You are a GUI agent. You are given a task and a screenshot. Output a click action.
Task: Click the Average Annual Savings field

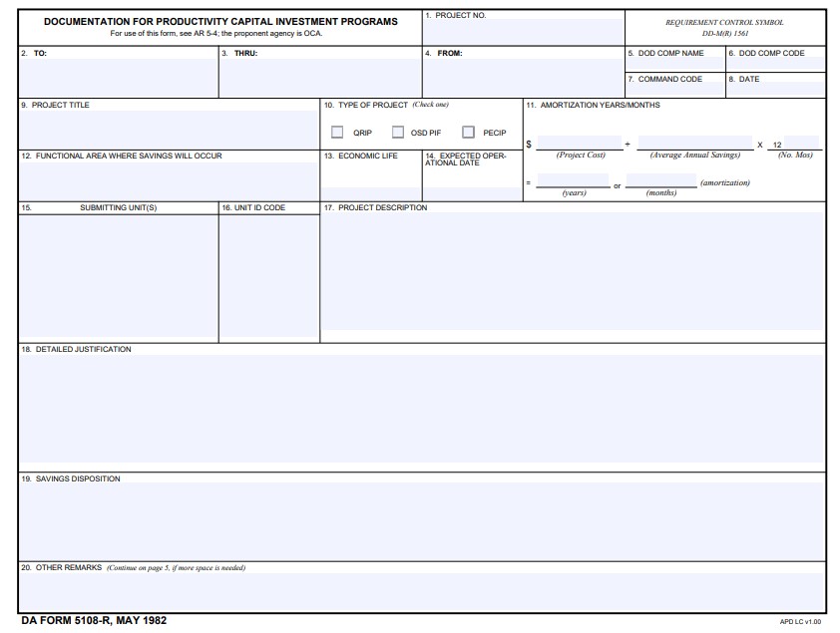coord(694,143)
